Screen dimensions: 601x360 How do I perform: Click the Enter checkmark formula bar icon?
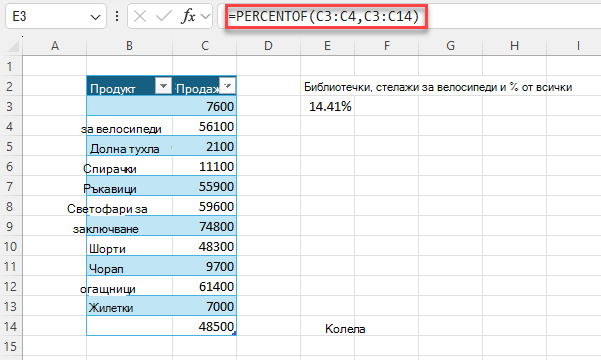click(164, 16)
